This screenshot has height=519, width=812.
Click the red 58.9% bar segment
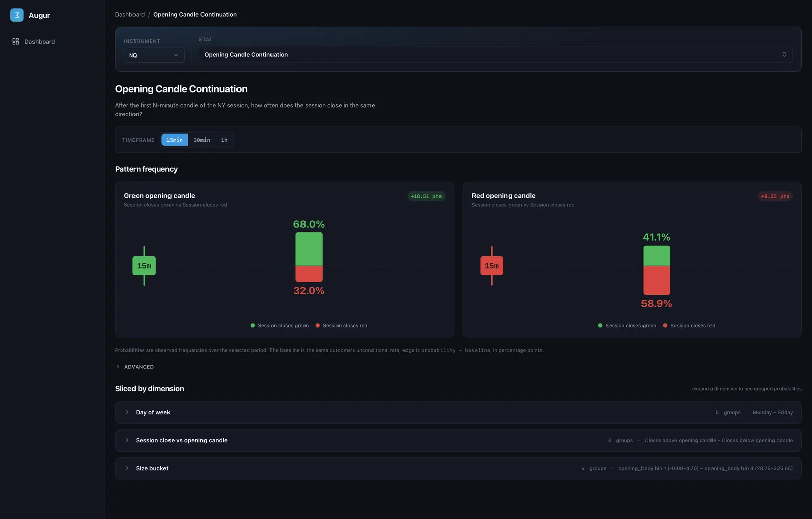(657, 281)
